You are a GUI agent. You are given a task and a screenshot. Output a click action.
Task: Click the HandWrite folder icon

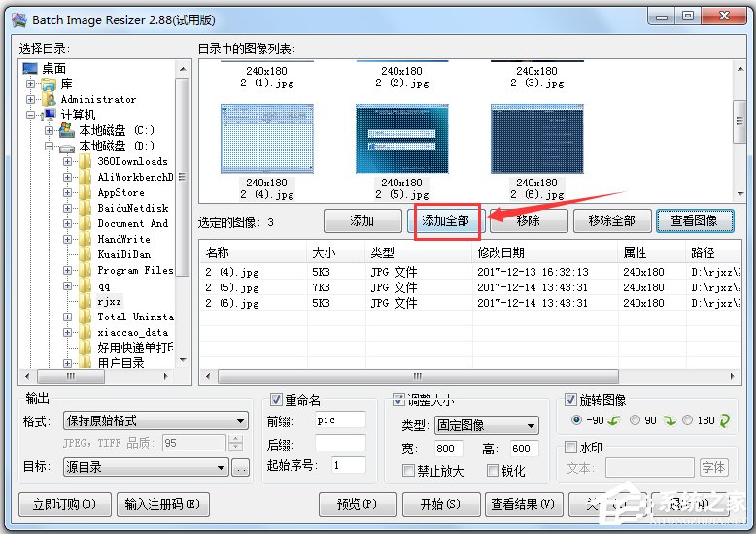(x=85, y=239)
